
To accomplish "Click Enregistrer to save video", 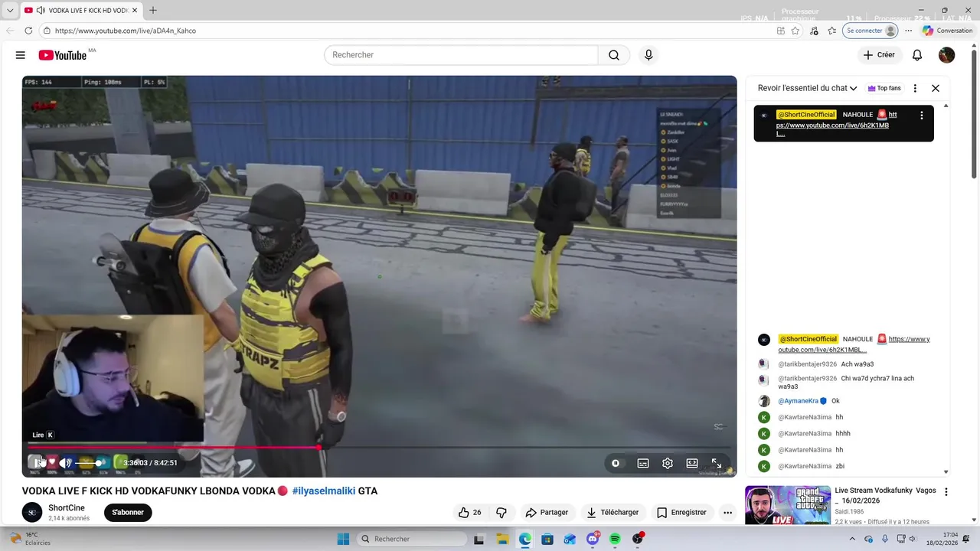I will (x=681, y=513).
